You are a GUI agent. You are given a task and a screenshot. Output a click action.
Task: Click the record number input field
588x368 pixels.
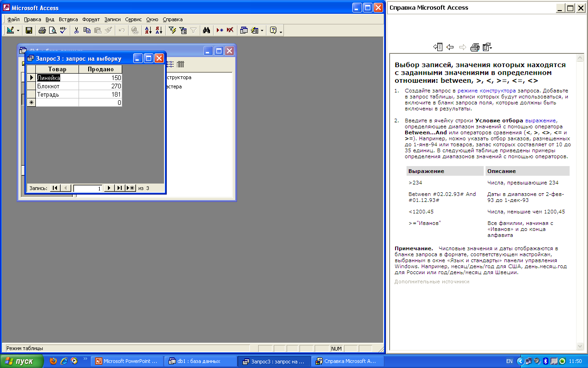[x=88, y=188]
